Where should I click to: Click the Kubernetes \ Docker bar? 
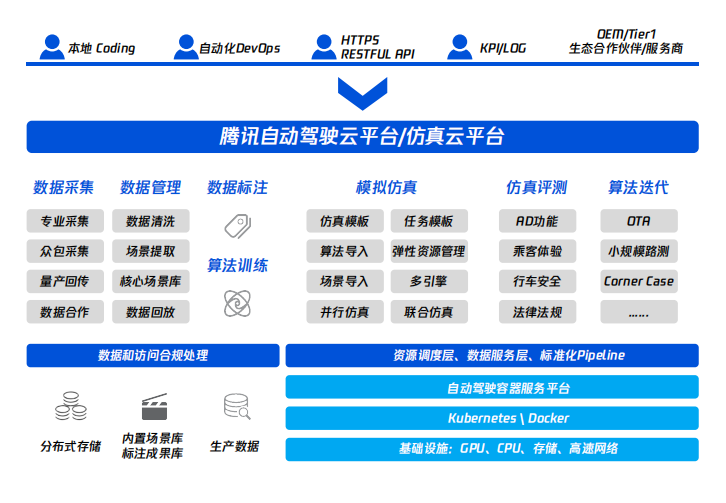[x=492, y=418]
